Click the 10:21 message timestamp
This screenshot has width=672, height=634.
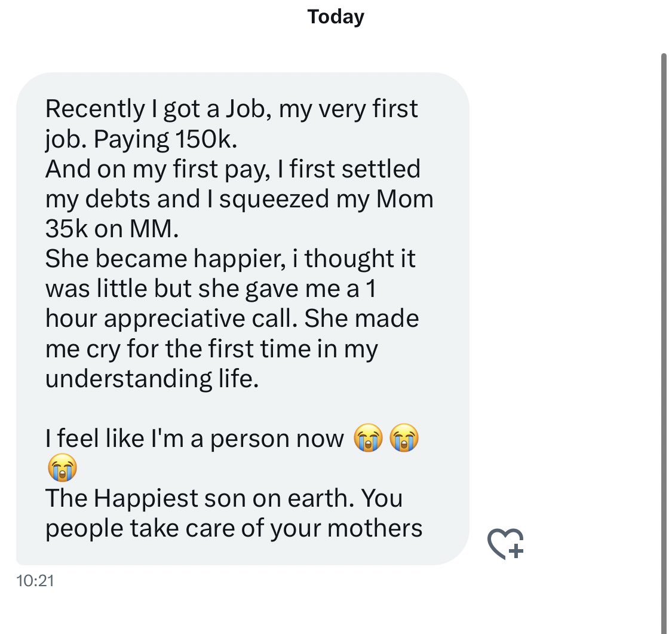click(35, 581)
